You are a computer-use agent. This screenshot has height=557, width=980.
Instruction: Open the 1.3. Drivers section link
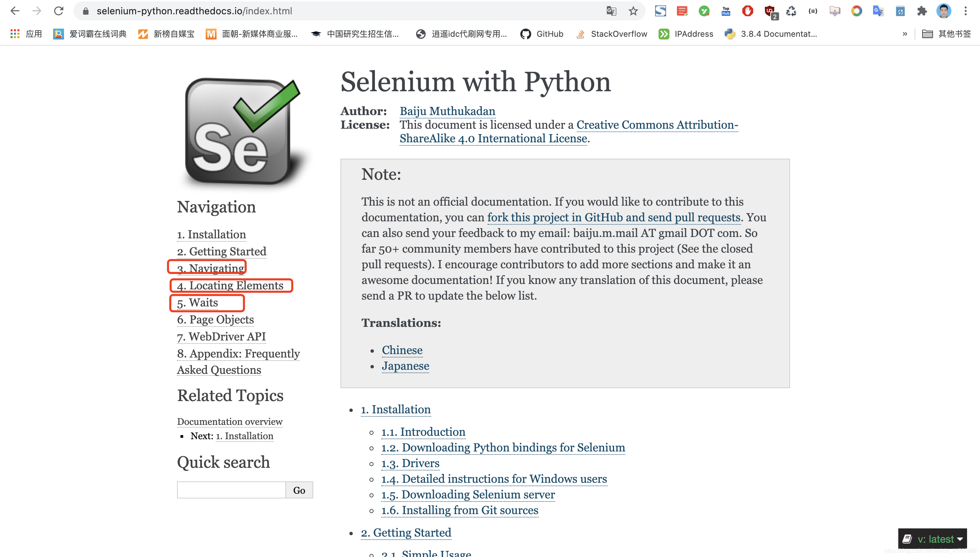[410, 463]
